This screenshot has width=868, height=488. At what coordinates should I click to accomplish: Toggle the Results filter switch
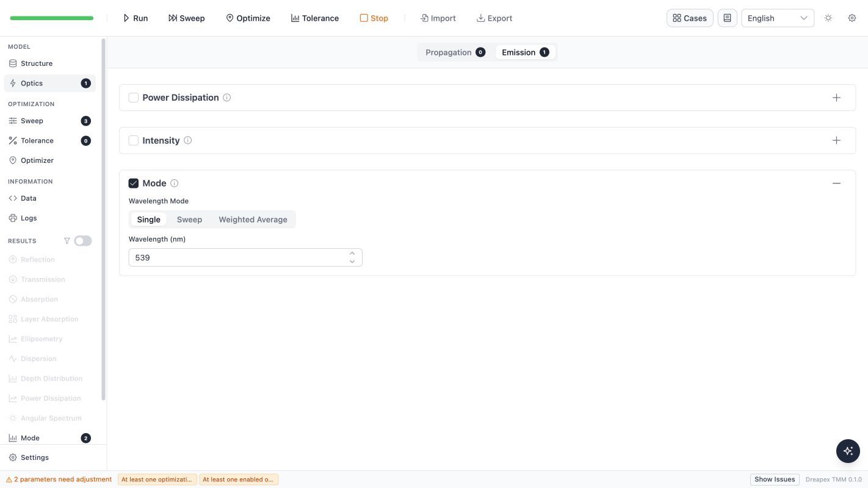click(x=83, y=241)
